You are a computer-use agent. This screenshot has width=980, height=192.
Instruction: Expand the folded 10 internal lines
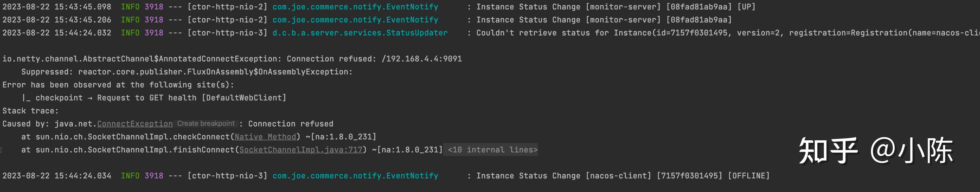click(492, 150)
